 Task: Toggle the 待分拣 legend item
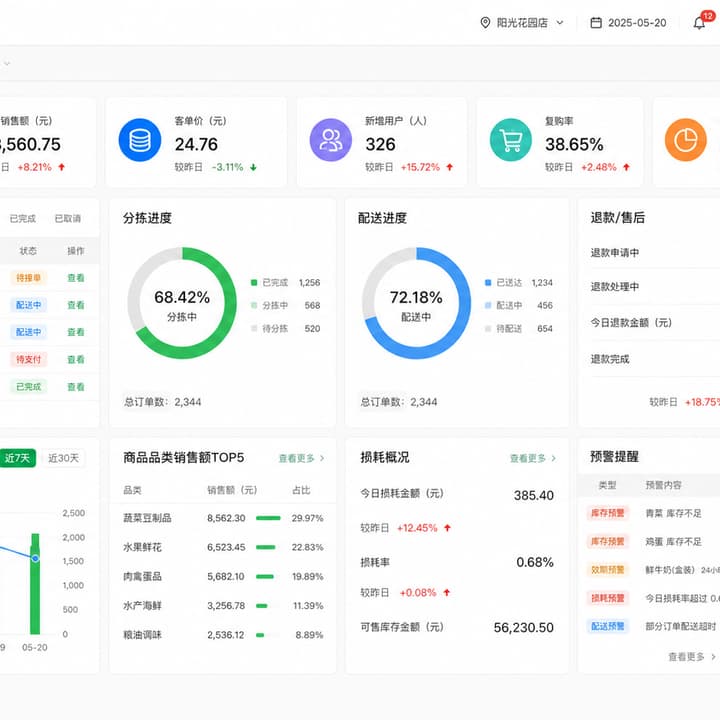285,328
